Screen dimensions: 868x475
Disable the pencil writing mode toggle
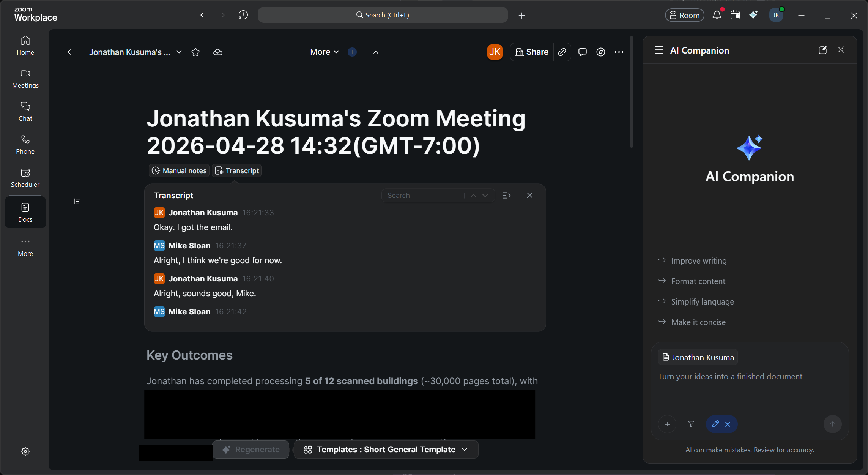tap(721, 424)
